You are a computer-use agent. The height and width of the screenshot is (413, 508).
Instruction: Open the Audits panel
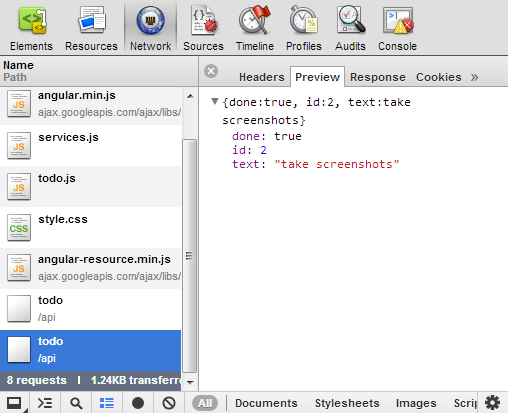[x=350, y=29]
